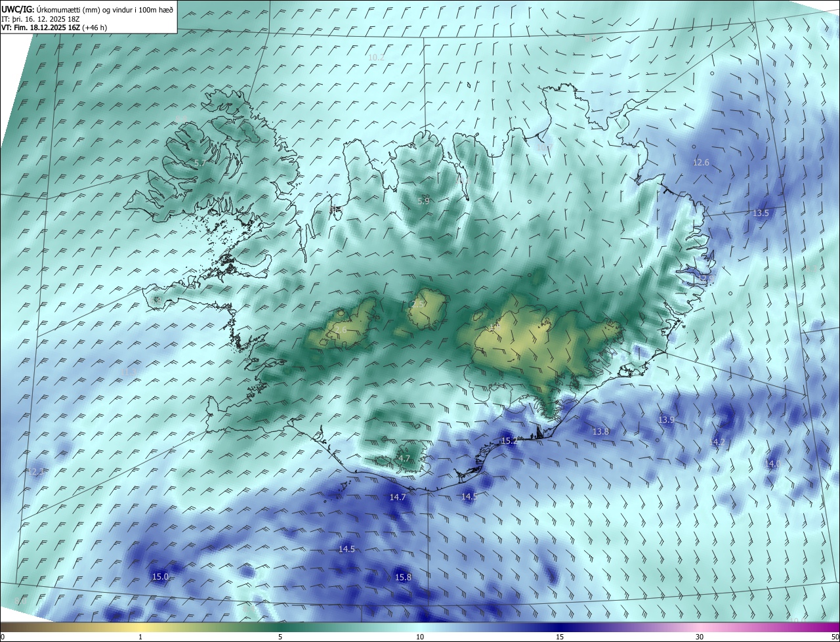Click the 15.8 value label in the south sea
The height and width of the screenshot is (642, 840).
point(403,577)
